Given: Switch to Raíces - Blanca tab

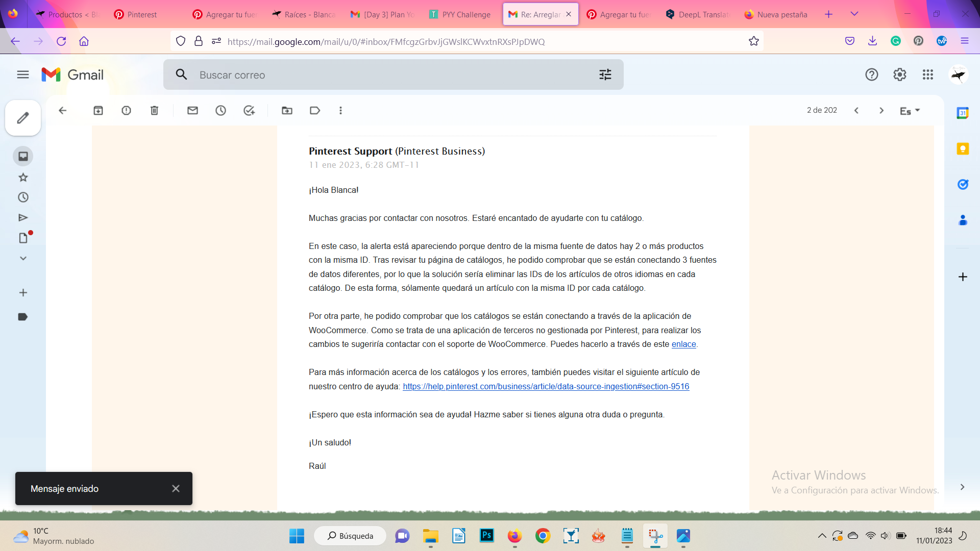Looking at the screenshot, I should (x=304, y=14).
